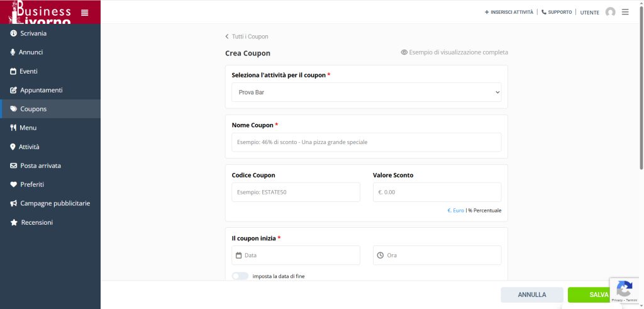Navigate to Campagne pubblicitarie in sidebar
644x309 pixels.
pos(55,203)
